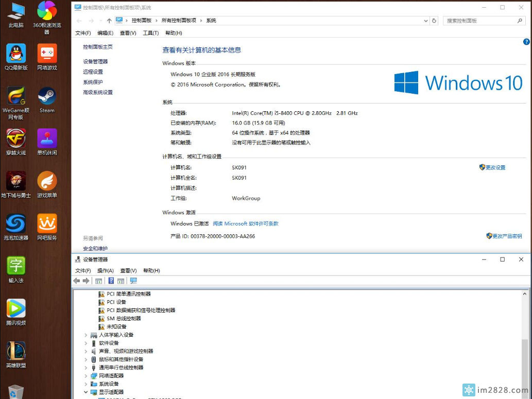This screenshot has height=399, width=532.
Task: Expand the 声音、视频和游戏控制器 node
Action: [86, 351]
